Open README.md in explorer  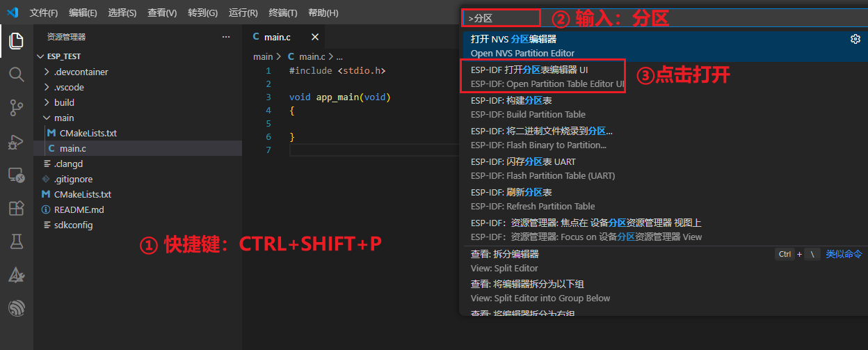138,209
